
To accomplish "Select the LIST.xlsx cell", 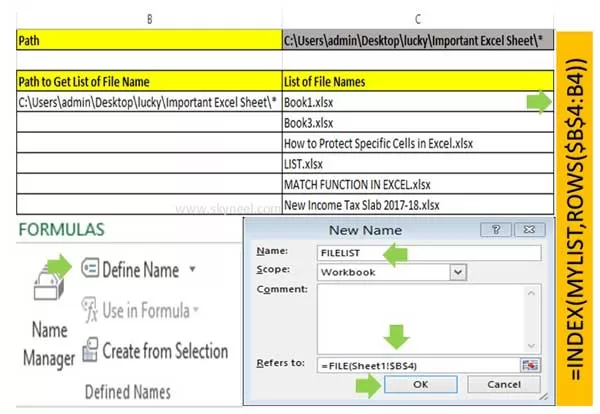I will tap(418, 164).
